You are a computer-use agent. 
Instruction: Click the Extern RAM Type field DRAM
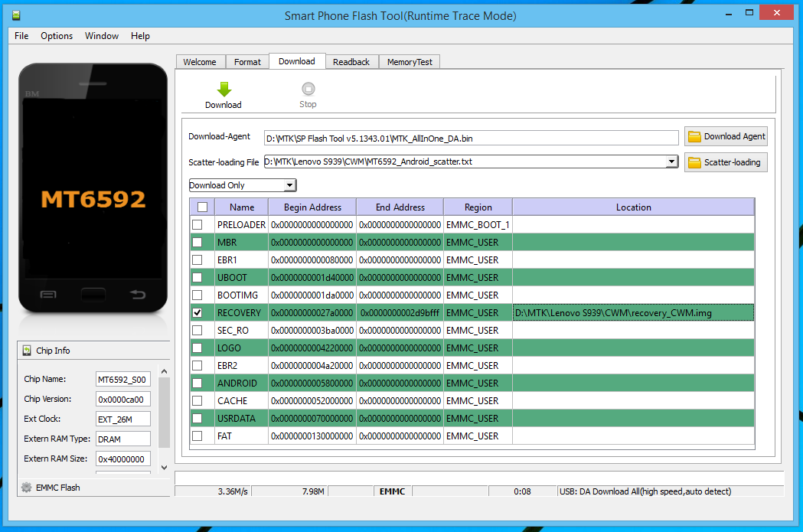(123, 439)
